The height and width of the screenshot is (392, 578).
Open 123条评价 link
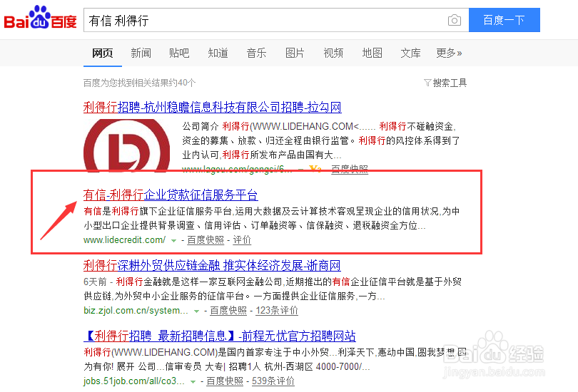pyautogui.click(x=277, y=311)
